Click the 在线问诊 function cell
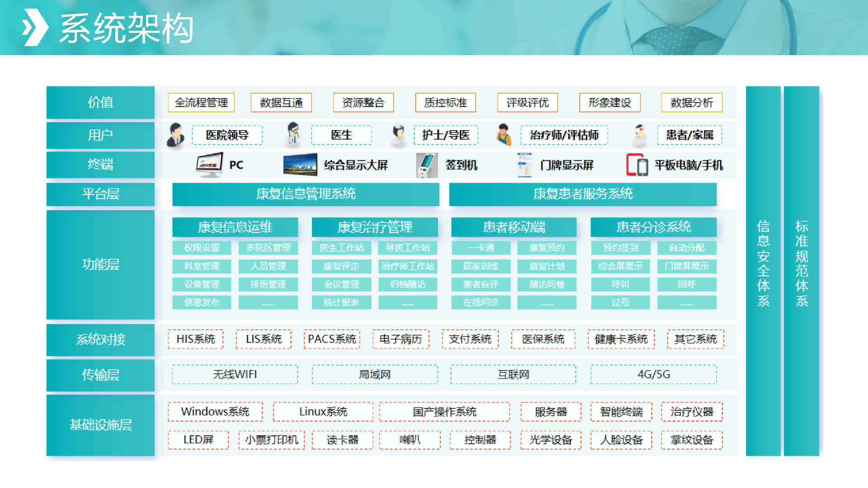This screenshot has height=488, width=868. [481, 302]
